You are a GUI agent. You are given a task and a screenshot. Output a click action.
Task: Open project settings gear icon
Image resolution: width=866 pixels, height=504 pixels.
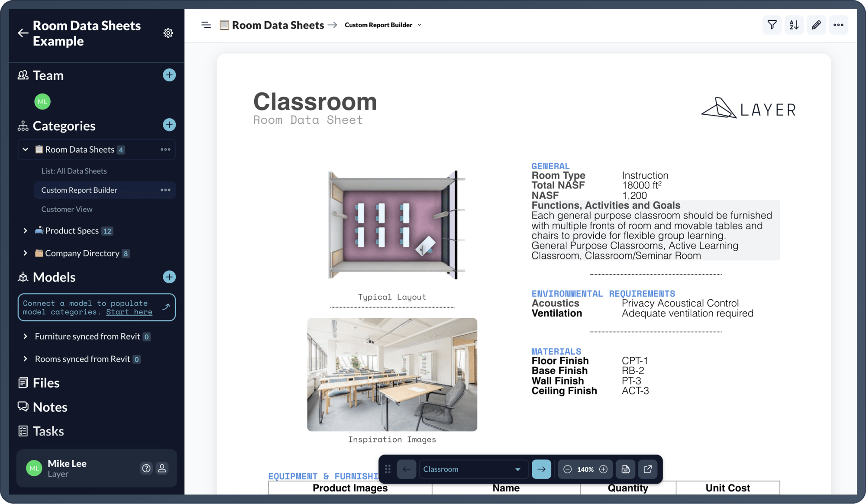coord(168,33)
